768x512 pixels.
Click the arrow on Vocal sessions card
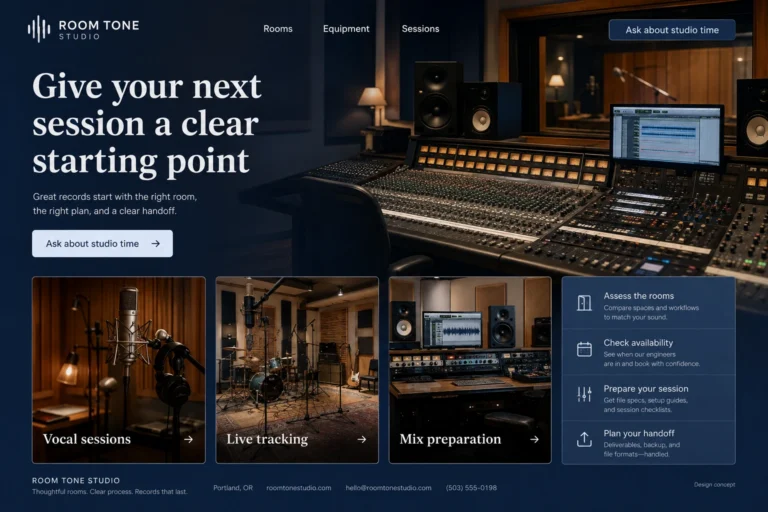tap(189, 439)
